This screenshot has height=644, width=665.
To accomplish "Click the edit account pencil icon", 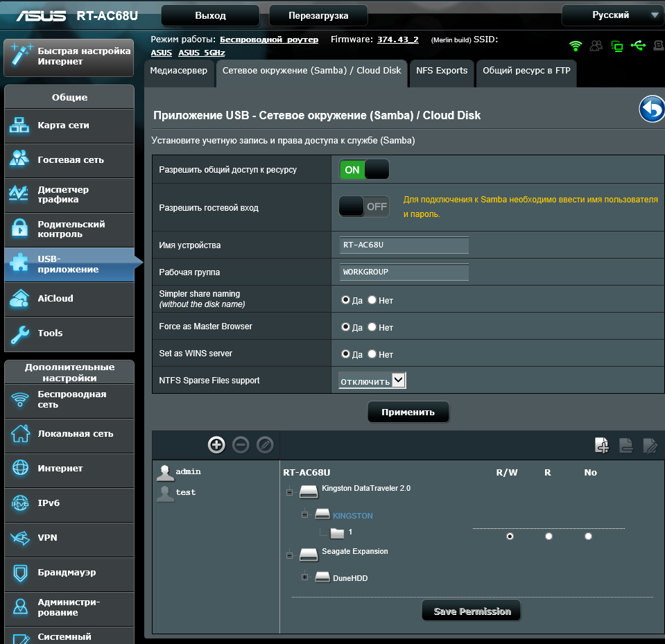I will point(265,445).
